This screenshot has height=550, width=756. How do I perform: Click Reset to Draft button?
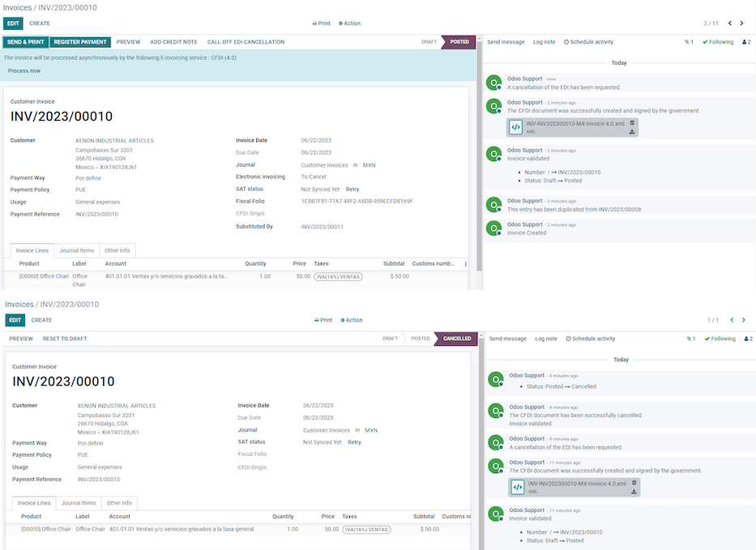pyautogui.click(x=65, y=339)
